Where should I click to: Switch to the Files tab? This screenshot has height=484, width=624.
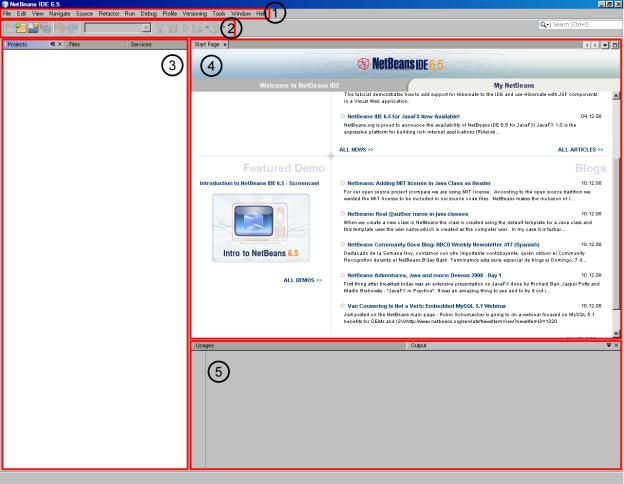click(x=74, y=45)
